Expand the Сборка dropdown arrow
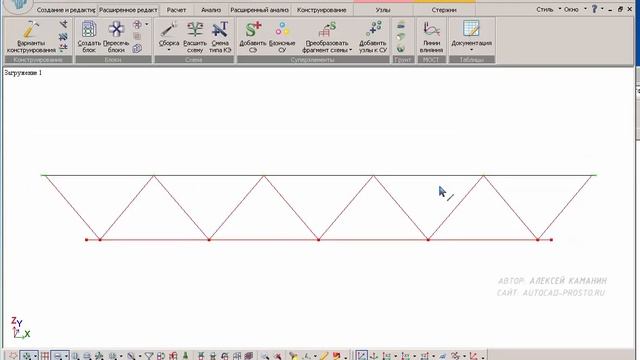The image size is (640, 360). pyautogui.click(x=169, y=50)
